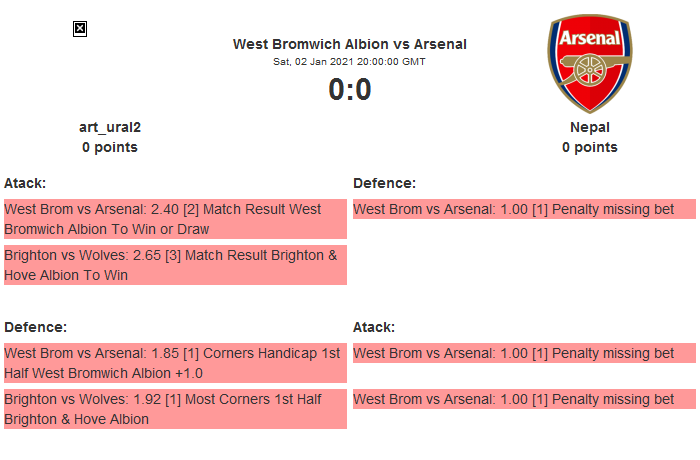Click Defence heading above the Corners Handicap bet
This screenshot has width=700, height=460.
35,327
